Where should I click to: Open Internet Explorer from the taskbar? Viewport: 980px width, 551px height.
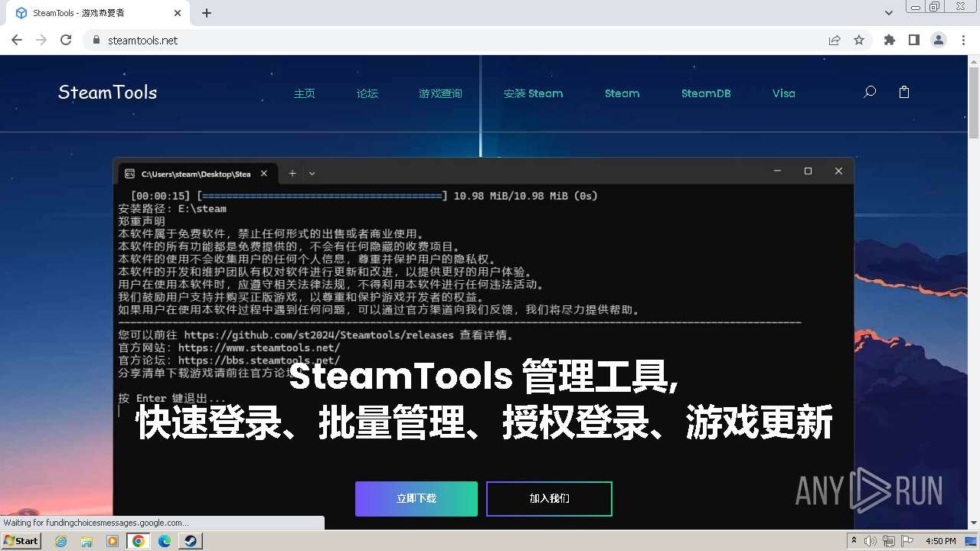tap(61, 541)
